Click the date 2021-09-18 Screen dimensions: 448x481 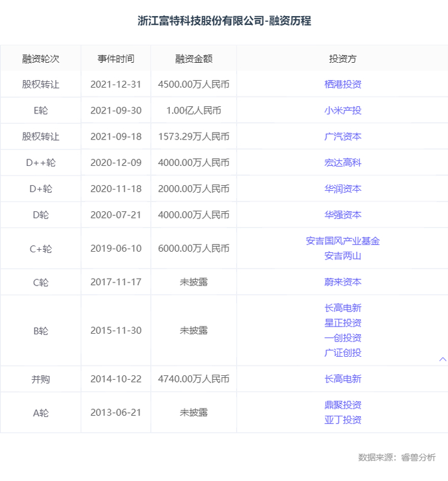[x=116, y=136]
